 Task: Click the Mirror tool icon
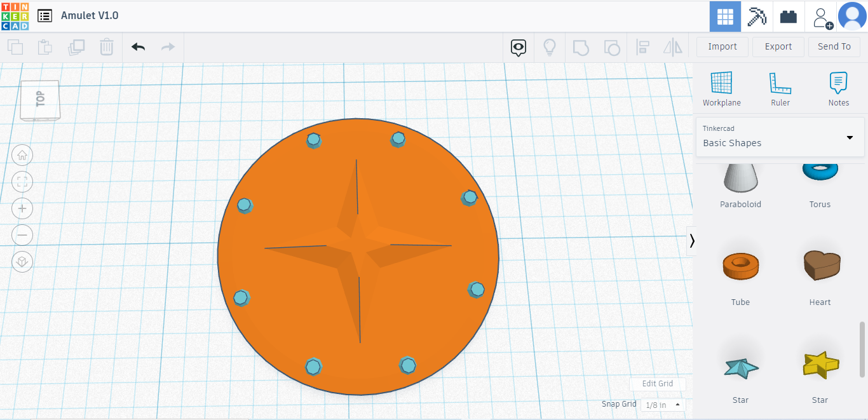coord(673,47)
